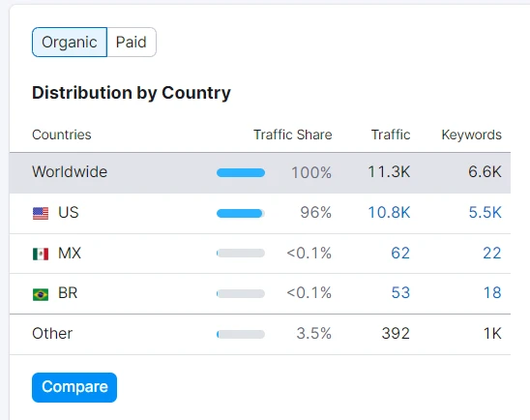Click the Keywords column header
The image size is (530, 420).
click(x=472, y=135)
